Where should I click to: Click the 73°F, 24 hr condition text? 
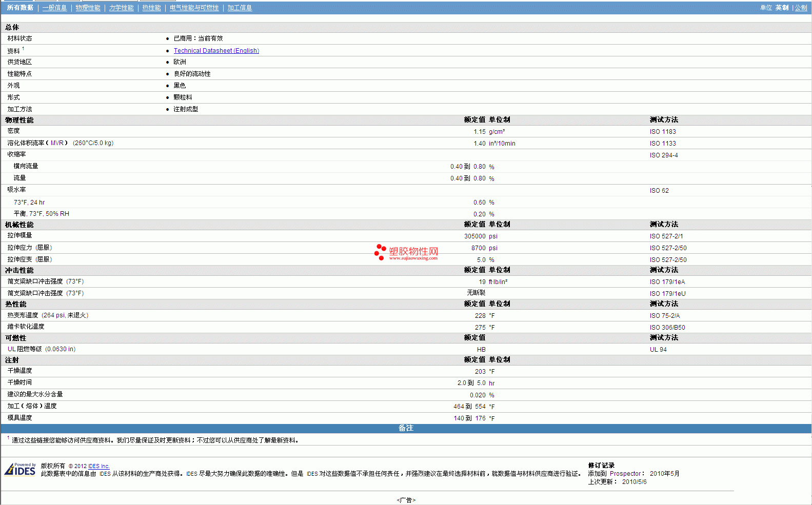pyautogui.click(x=29, y=203)
